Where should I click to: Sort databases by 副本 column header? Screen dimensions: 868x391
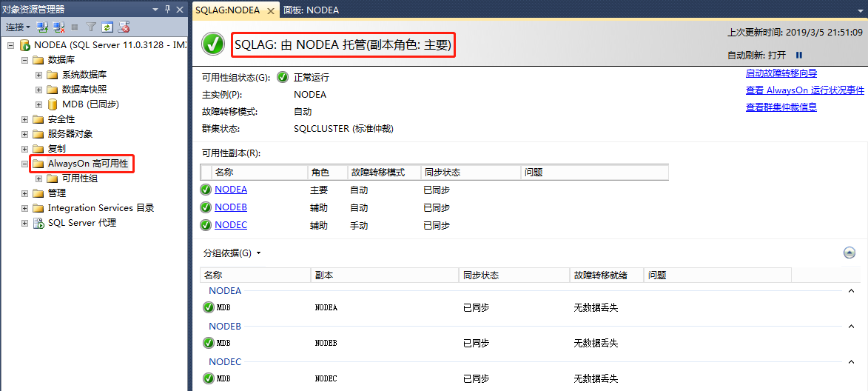point(385,275)
